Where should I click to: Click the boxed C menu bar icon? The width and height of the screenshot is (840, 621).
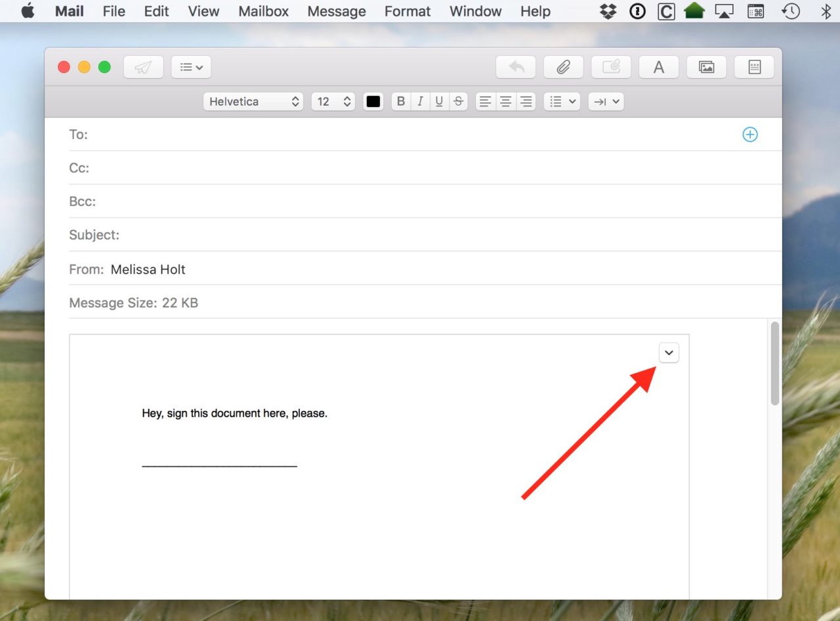[x=666, y=11]
